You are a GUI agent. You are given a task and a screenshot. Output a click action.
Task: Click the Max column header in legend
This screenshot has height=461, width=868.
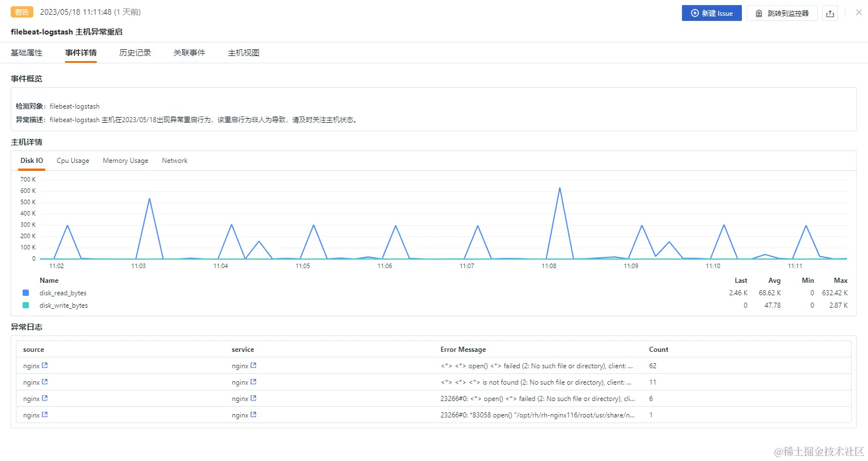point(840,281)
